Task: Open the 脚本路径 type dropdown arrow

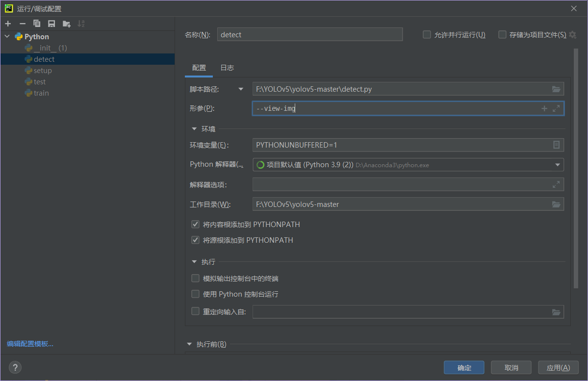Action: (x=240, y=89)
